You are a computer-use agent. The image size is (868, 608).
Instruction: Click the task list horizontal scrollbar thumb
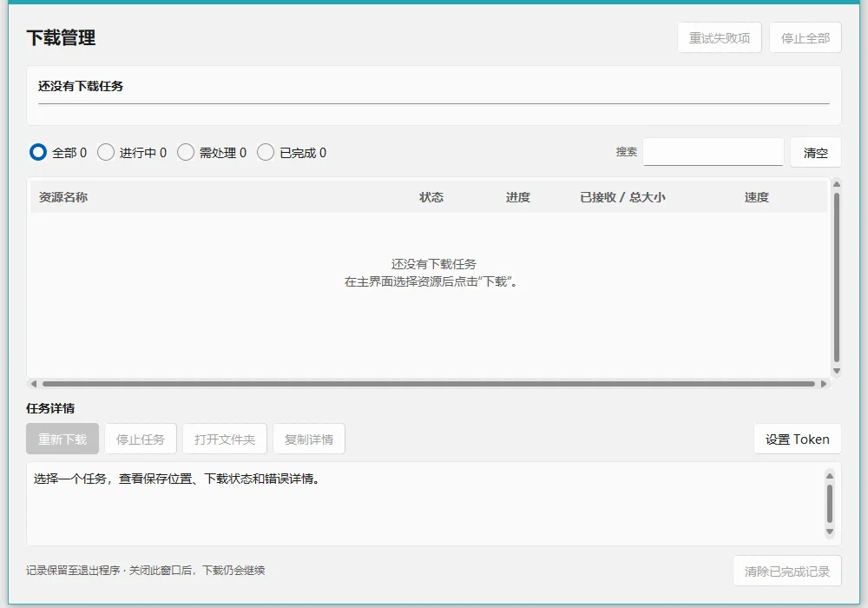[429, 384]
